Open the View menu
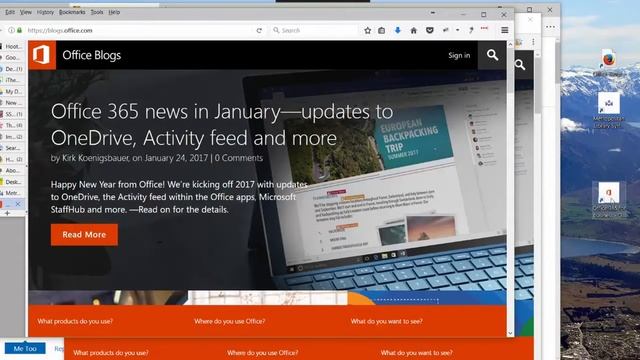Image resolution: width=640 pixels, height=360 pixels. tap(26, 12)
